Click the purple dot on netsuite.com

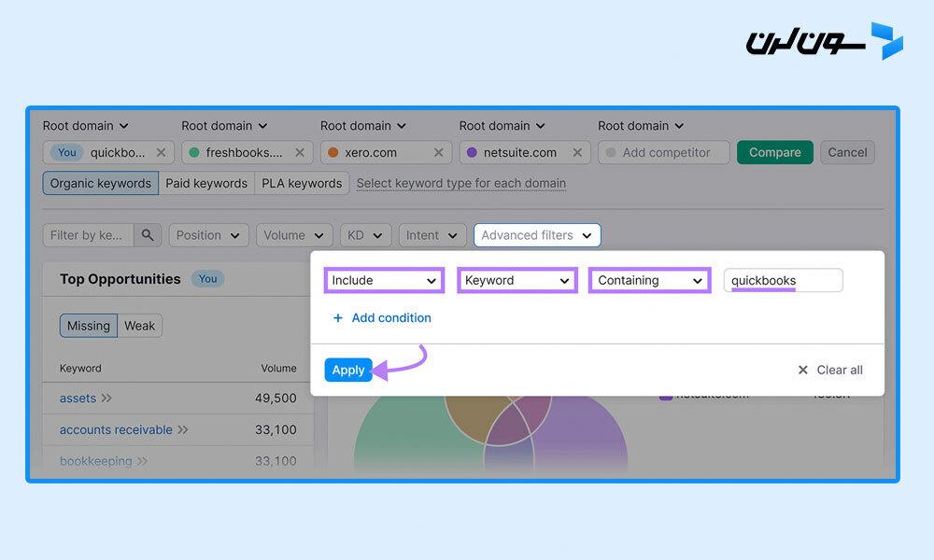(x=472, y=152)
